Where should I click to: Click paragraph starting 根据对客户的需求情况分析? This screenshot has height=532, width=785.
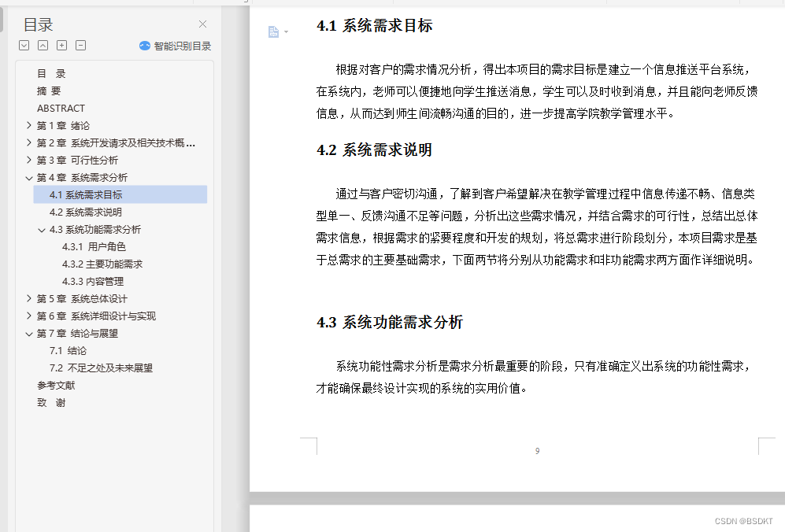point(537,91)
